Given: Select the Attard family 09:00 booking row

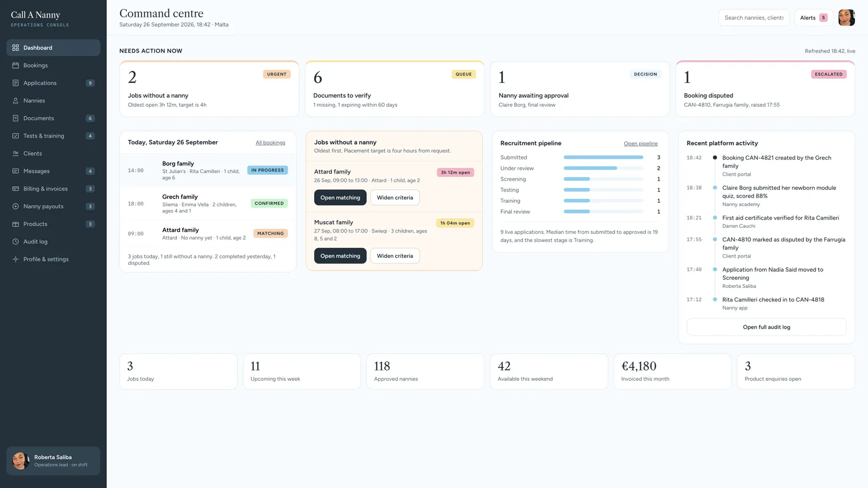Looking at the screenshot, I should pos(208,234).
